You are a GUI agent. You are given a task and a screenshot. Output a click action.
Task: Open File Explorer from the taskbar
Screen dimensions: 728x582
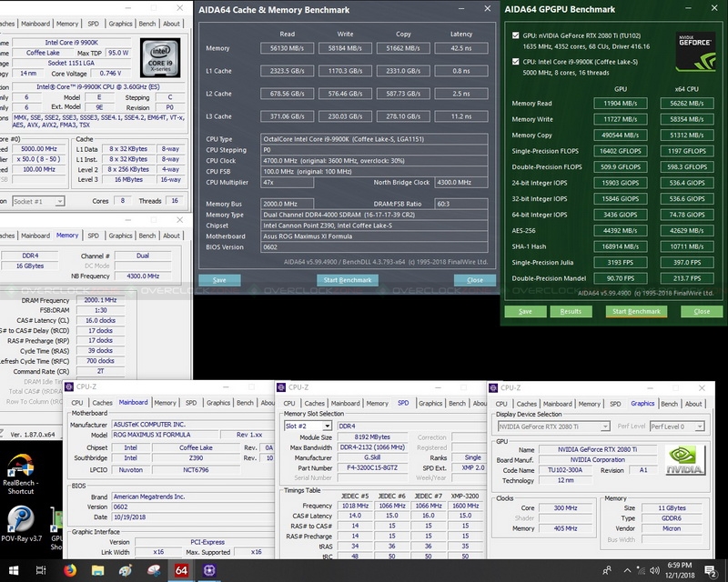[x=97, y=570]
